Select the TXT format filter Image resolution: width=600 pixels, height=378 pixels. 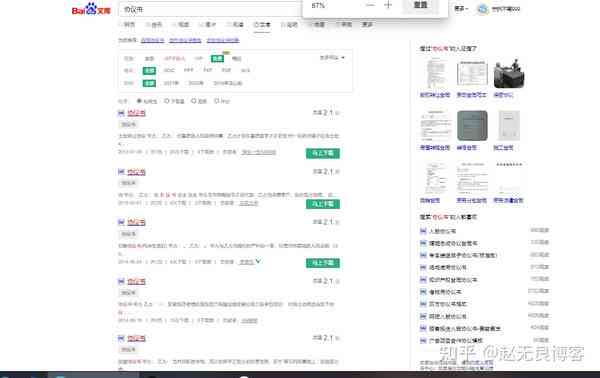[x=208, y=70]
